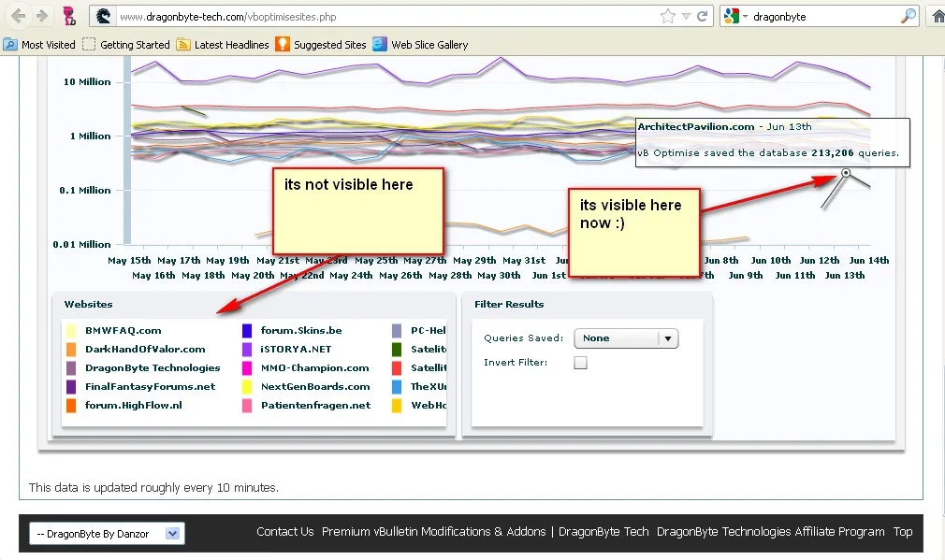Click the magnifying glass search icon
The width and height of the screenshot is (945, 560).
point(909,16)
